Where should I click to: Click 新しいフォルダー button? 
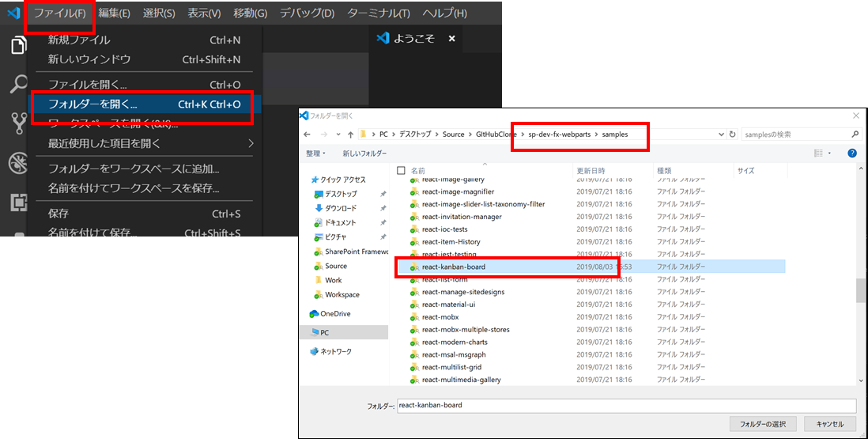(364, 153)
